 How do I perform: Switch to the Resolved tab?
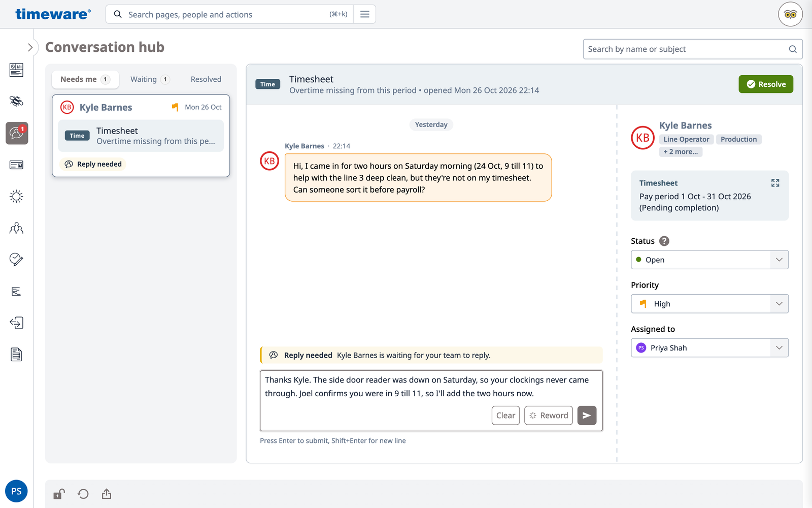(x=206, y=79)
